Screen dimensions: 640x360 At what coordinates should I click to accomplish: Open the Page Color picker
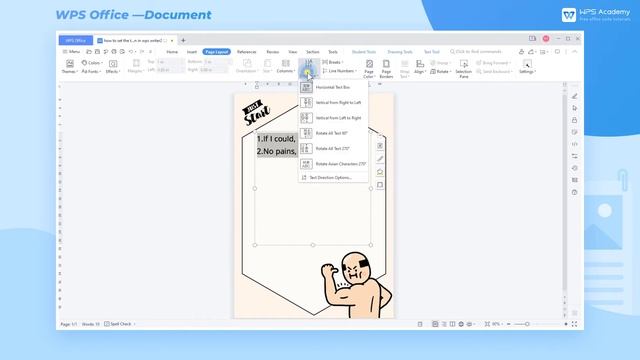369,68
